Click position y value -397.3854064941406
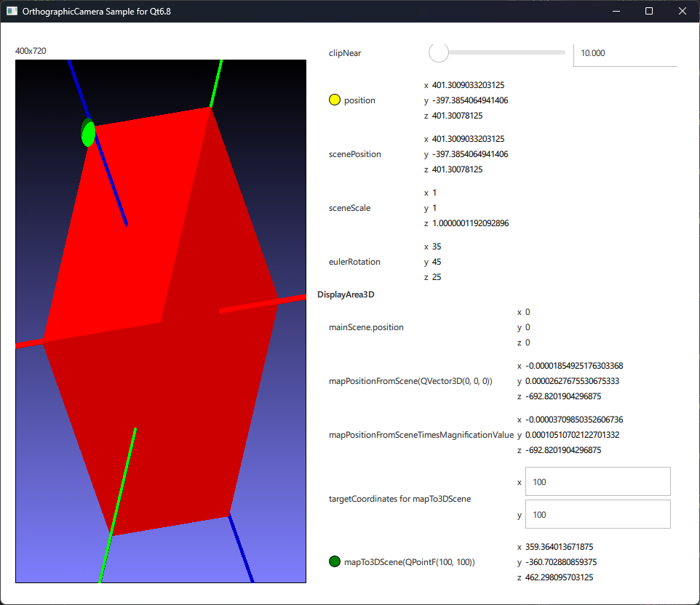Image resolution: width=700 pixels, height=605 pixels. pyautogui.click(x=470, y=100)
